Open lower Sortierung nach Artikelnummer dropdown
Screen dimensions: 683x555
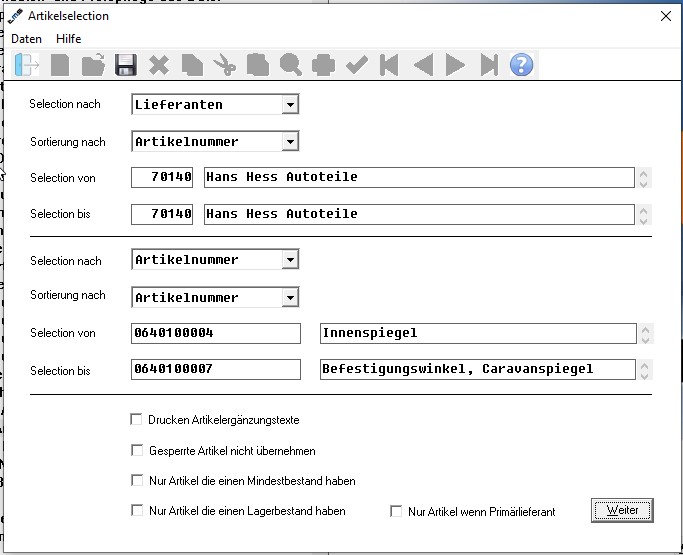click(x=290, y=298)
